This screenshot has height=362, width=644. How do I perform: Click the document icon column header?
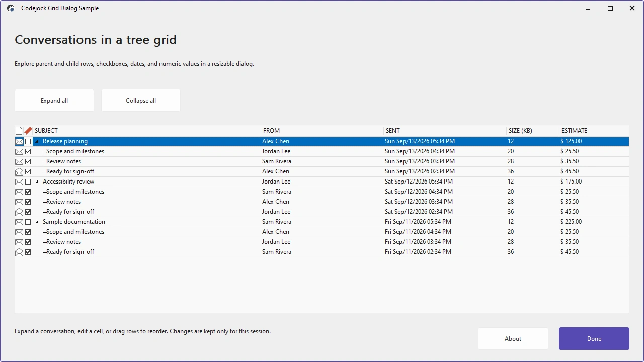19,131
